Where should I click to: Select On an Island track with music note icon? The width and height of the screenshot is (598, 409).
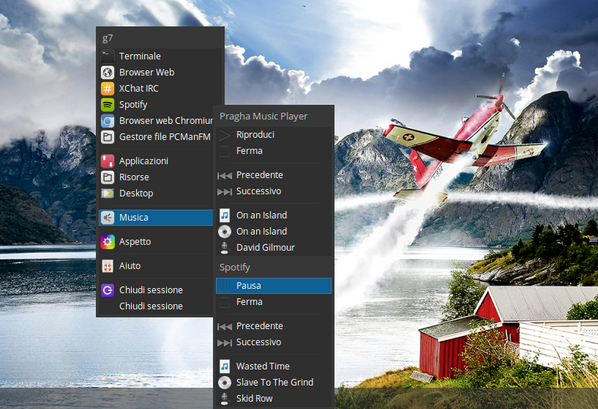(x=274, y=215)
